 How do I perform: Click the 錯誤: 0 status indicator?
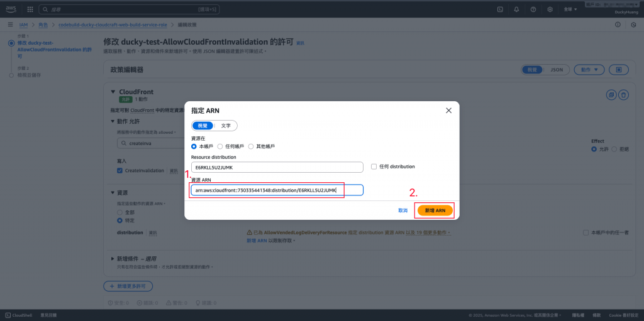click(x=147, y=303)
